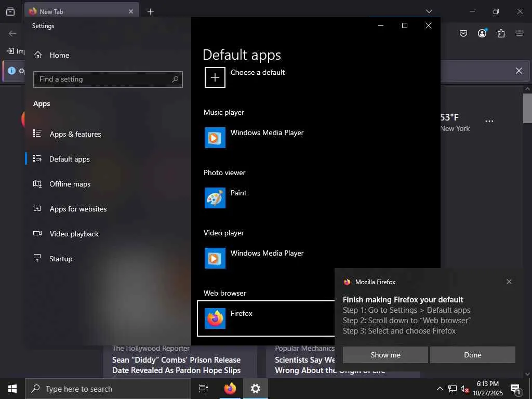Open Firefox account profile icon
532x399 pixels.
coord(482,33)
